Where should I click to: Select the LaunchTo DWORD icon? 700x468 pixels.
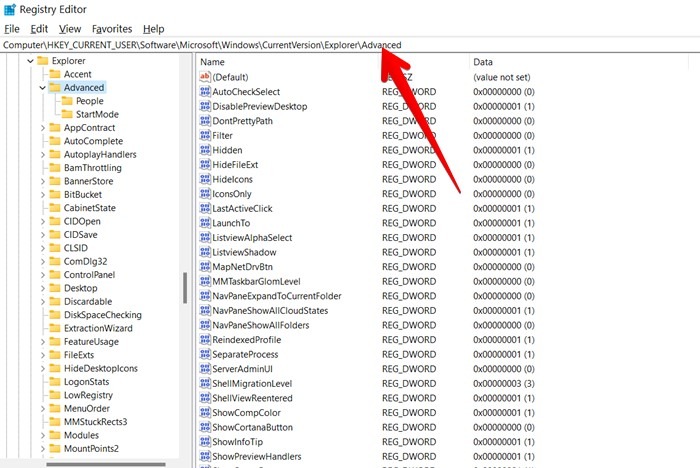coord(205,223)
